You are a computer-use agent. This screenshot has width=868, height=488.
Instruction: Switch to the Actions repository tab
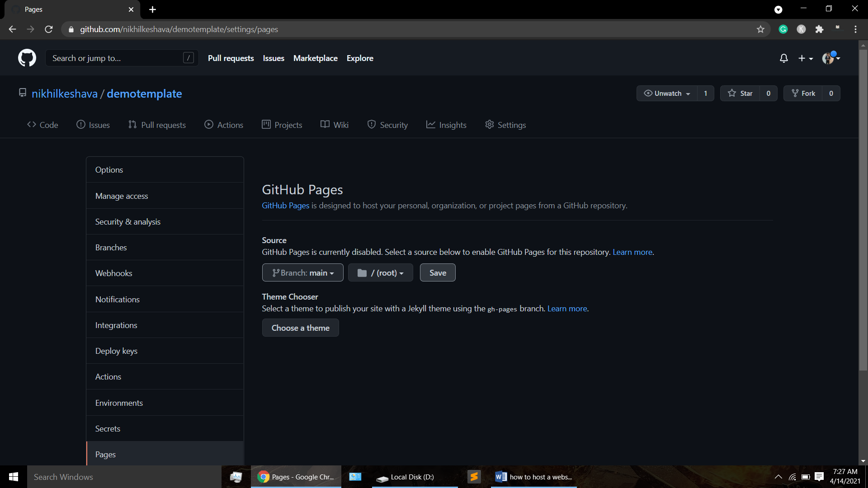224,125
